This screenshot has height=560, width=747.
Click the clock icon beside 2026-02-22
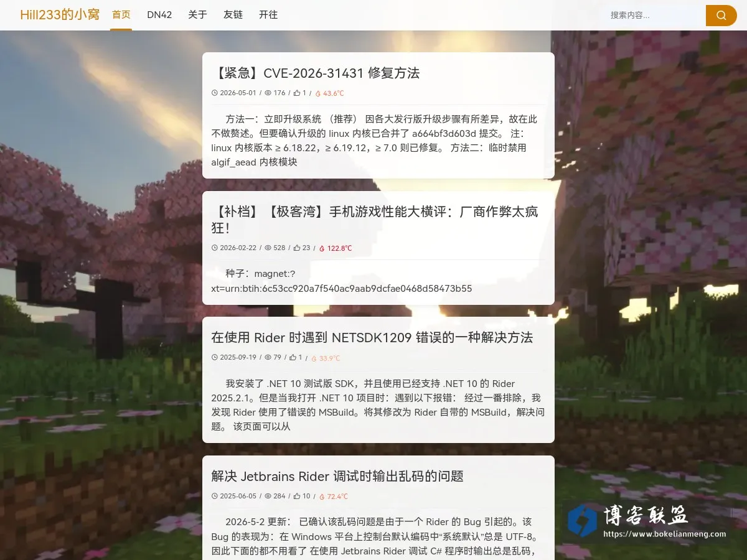coord(215,248)
